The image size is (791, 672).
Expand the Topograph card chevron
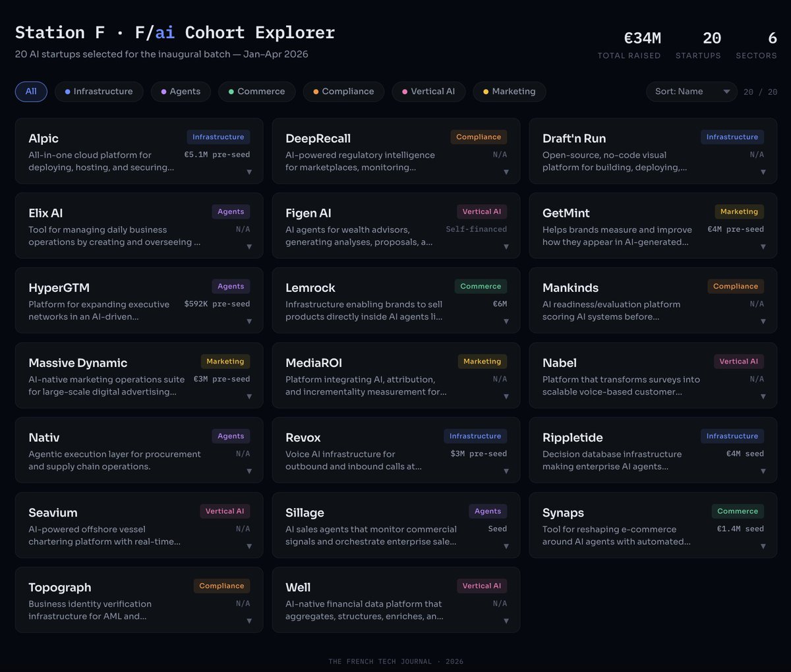pos(249,621)
